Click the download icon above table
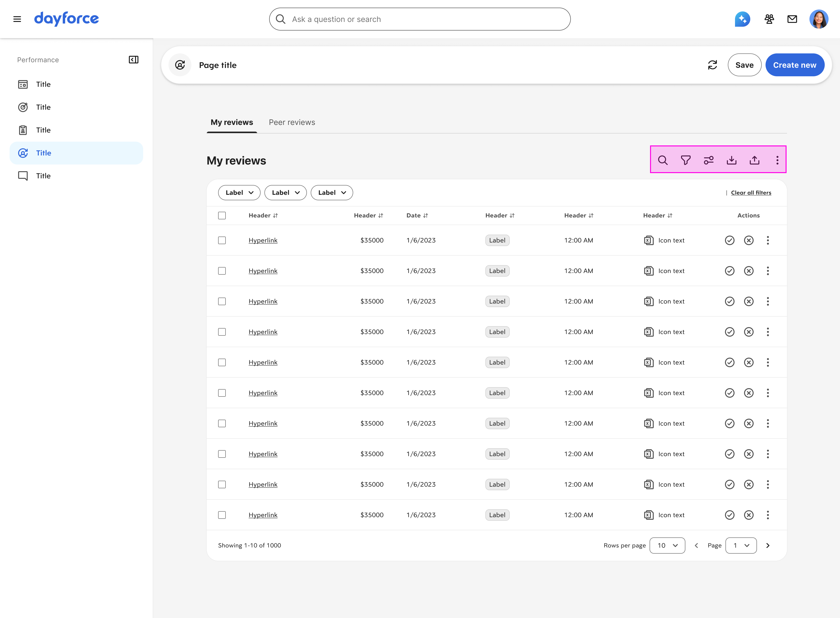Screen dimensions: 840x618 [731, 160]
